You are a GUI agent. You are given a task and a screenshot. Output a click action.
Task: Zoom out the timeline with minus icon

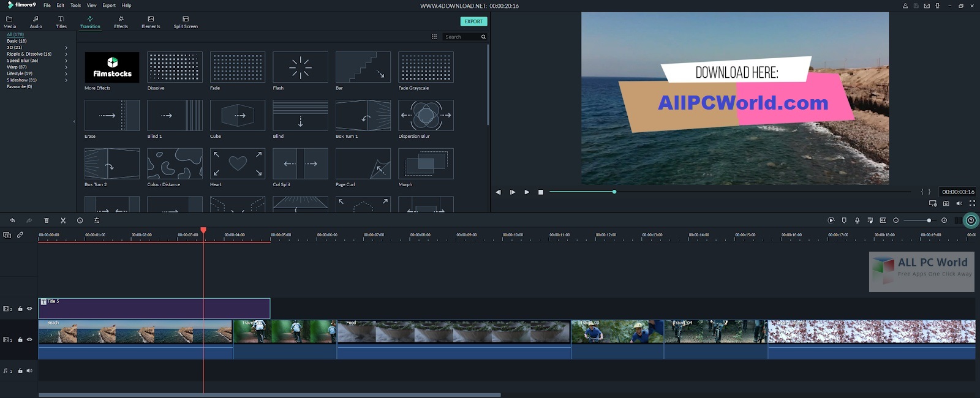[x=896, y=220]
